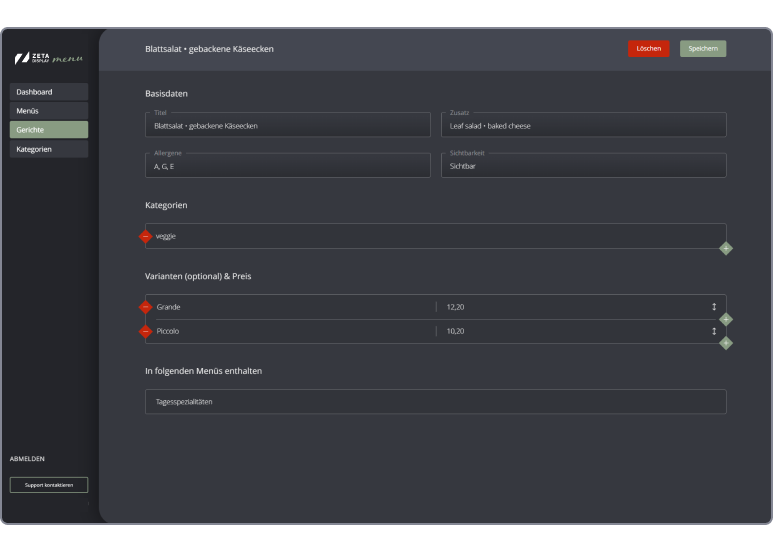Click the ZetaDisplay menu logo
The height and width of the screenshot is (552, 773).
[x=49, y=59]
